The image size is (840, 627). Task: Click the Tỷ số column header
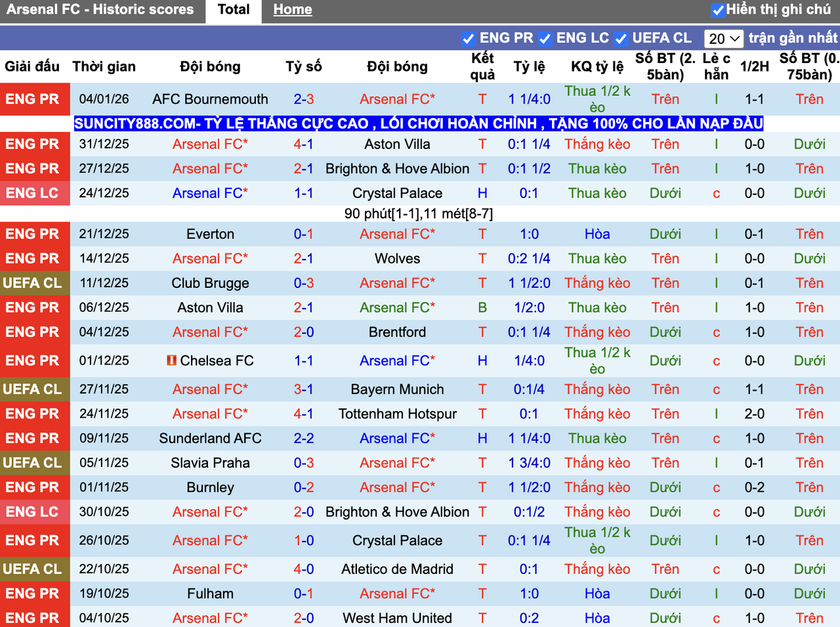[304, 66]
